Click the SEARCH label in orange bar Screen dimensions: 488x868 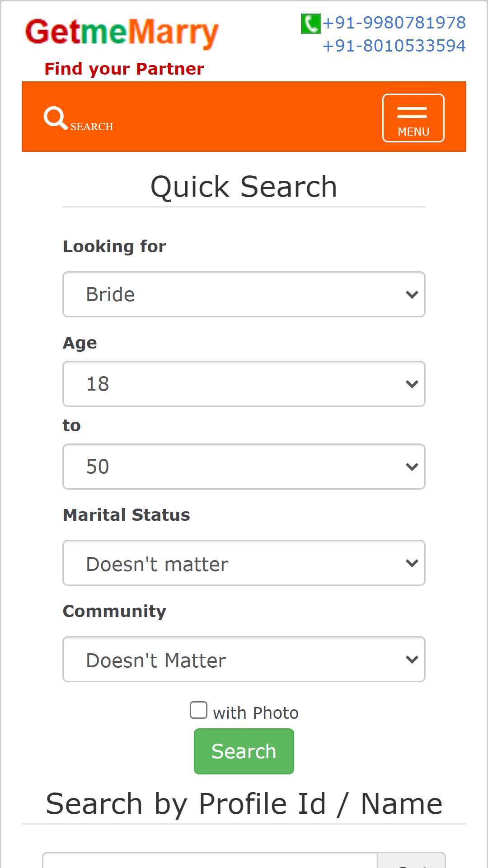[92, 127]
